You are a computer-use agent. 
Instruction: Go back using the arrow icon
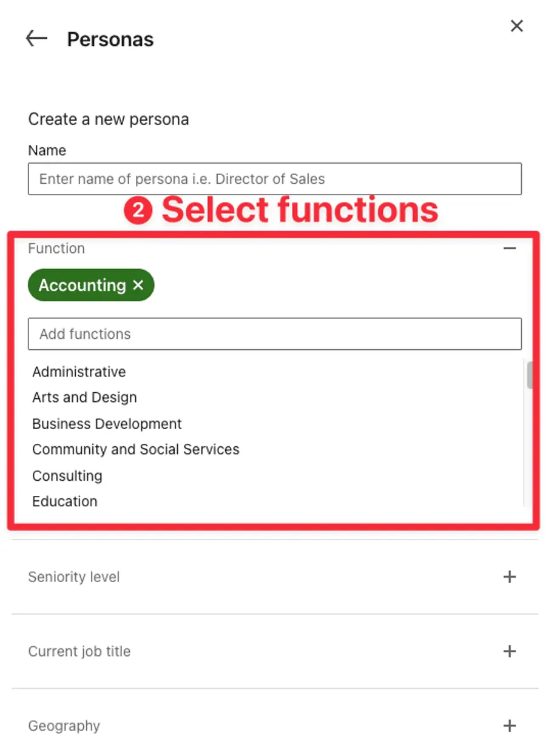pos(36,38)
